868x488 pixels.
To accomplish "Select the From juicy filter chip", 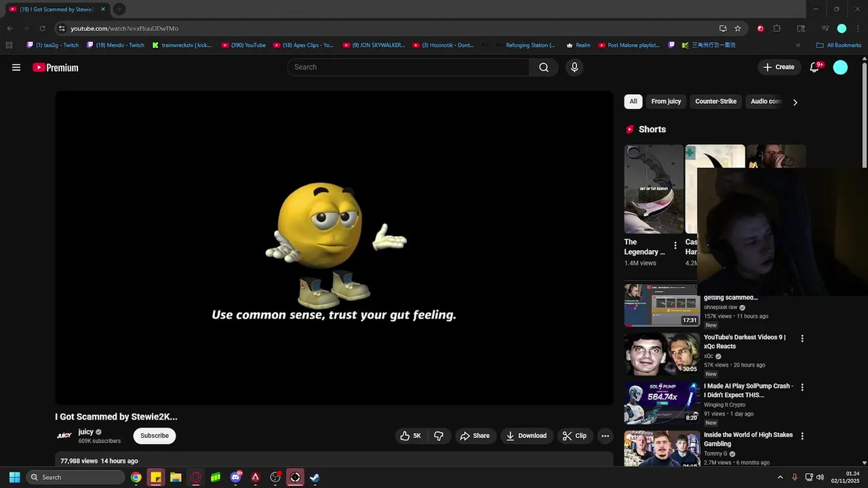I will tap(666, 102).
